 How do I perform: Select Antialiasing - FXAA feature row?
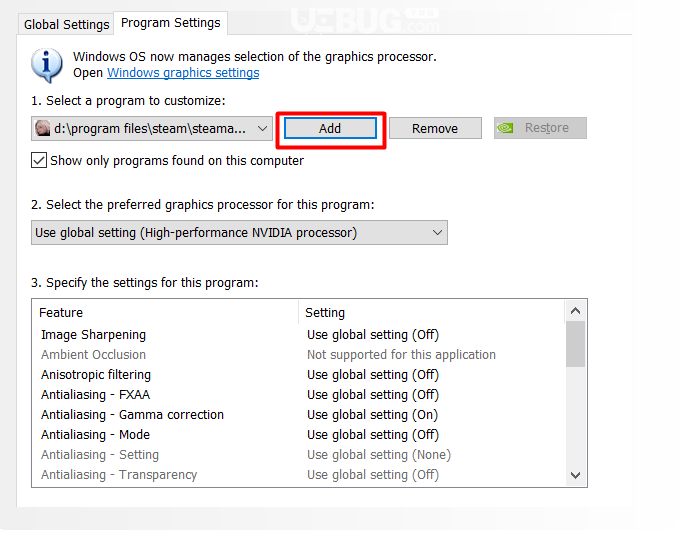(298, 395)
